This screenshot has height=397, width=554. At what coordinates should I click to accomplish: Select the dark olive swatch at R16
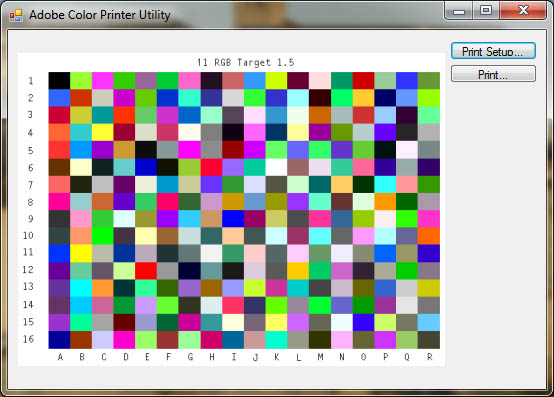point(429,340)
